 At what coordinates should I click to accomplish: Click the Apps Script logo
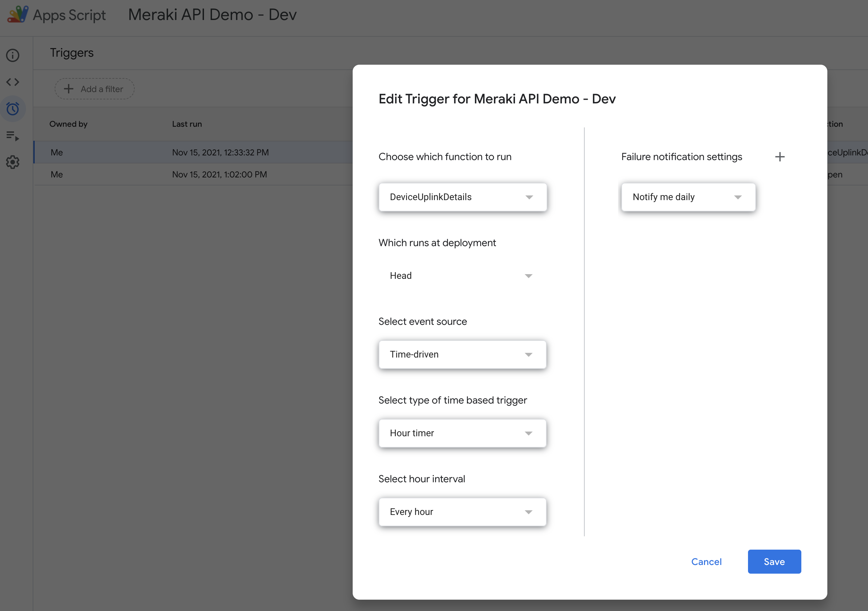pos(18,14)
